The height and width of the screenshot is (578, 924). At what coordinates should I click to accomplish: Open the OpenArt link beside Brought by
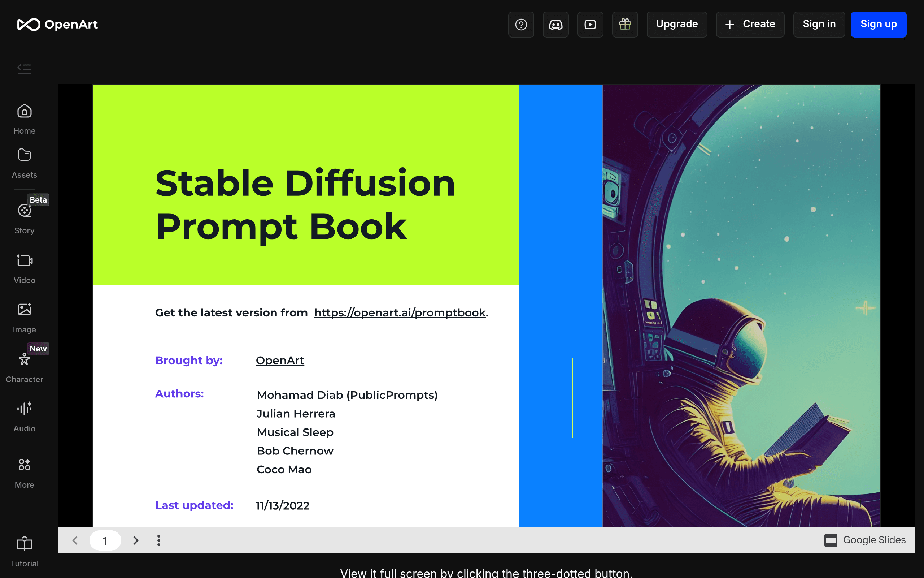point(280,361)
